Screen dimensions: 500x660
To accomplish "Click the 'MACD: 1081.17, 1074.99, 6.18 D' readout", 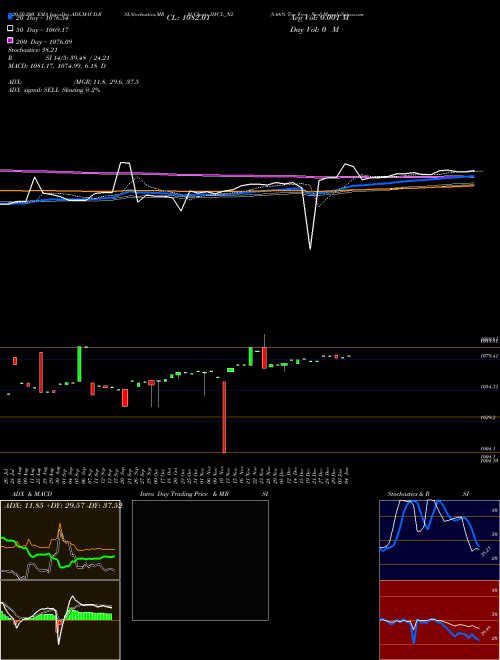I will pyautogui.click(x=57, y=66).
